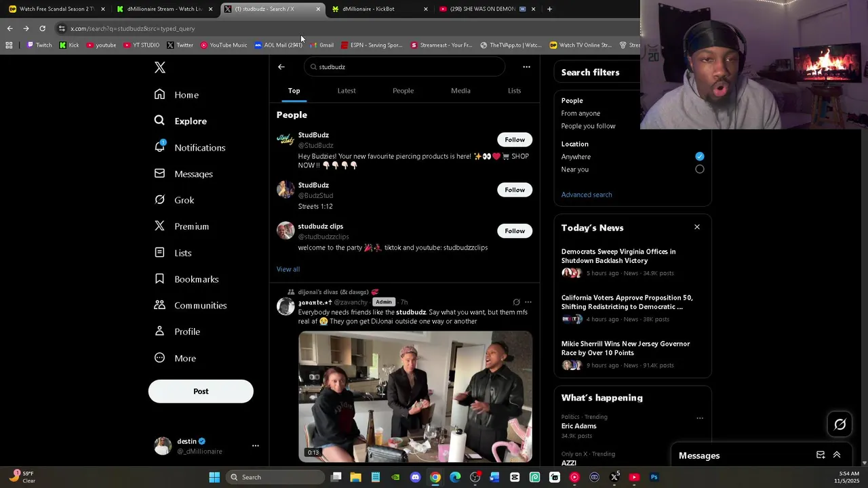
Task: Open File Explorer from the taskbar
Action: tap(355, 477)
